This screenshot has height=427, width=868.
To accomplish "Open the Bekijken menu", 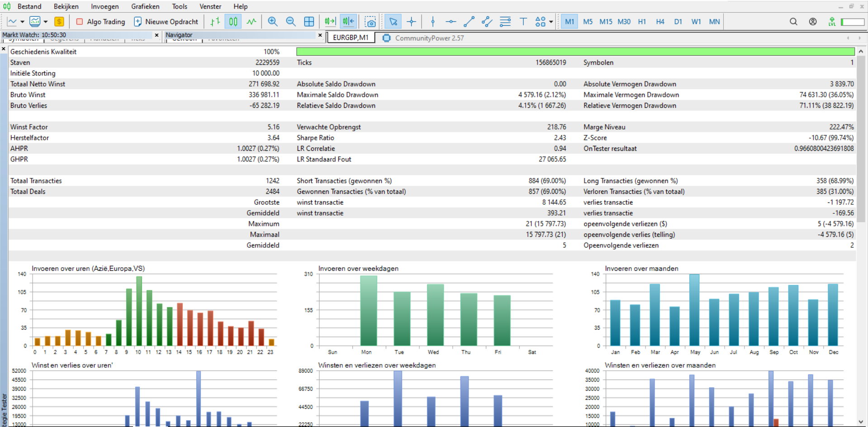I will 66,6.
